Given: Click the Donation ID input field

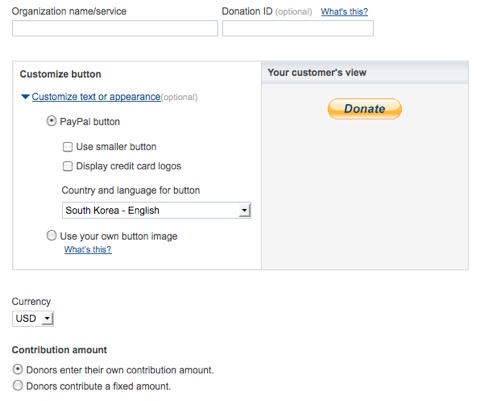Looking at the screenshot, I should [298, 28].
